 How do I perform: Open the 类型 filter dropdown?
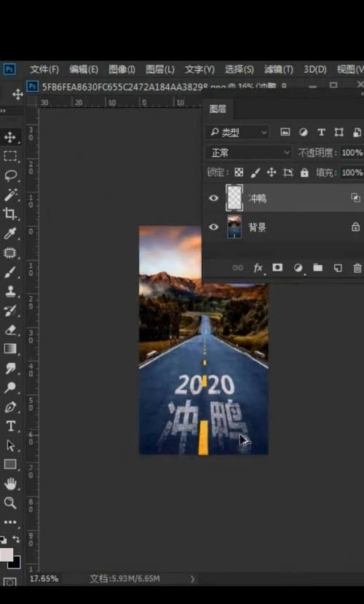(237, 132)
